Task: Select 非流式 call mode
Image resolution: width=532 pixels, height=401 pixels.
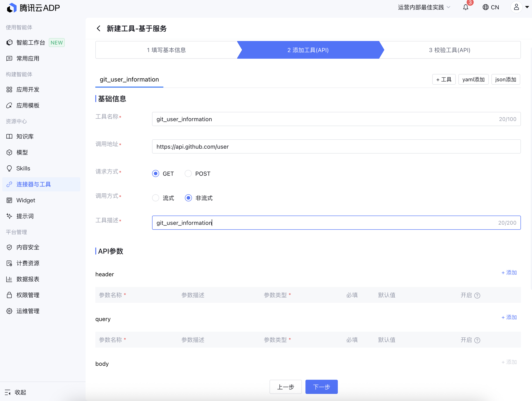Action: (188, 198)
